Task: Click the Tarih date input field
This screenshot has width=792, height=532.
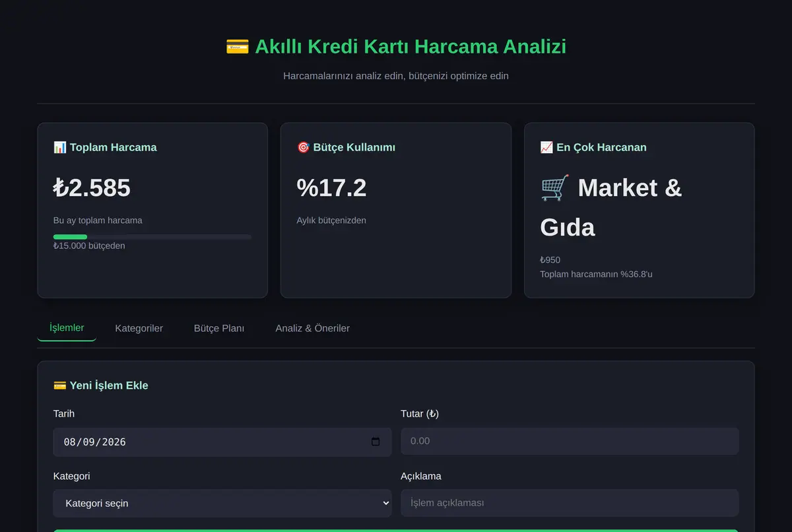Action: coord(222,442)
